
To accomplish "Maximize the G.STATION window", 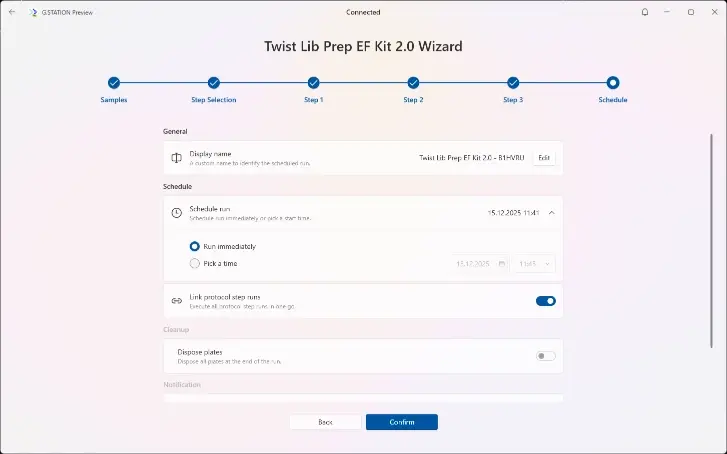I will click(691, 12).
